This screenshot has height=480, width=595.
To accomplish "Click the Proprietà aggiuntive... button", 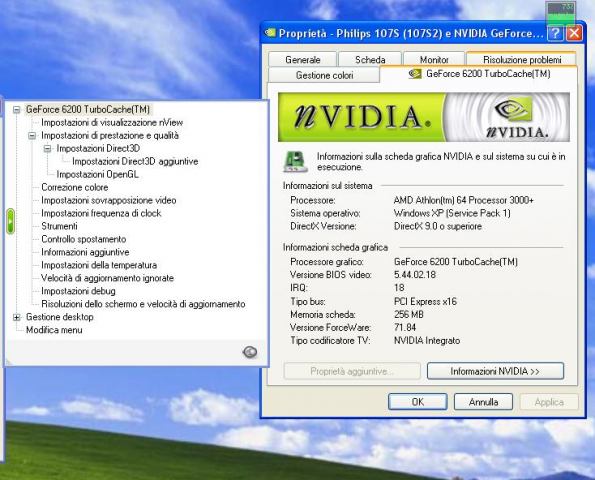I will 352,371.
